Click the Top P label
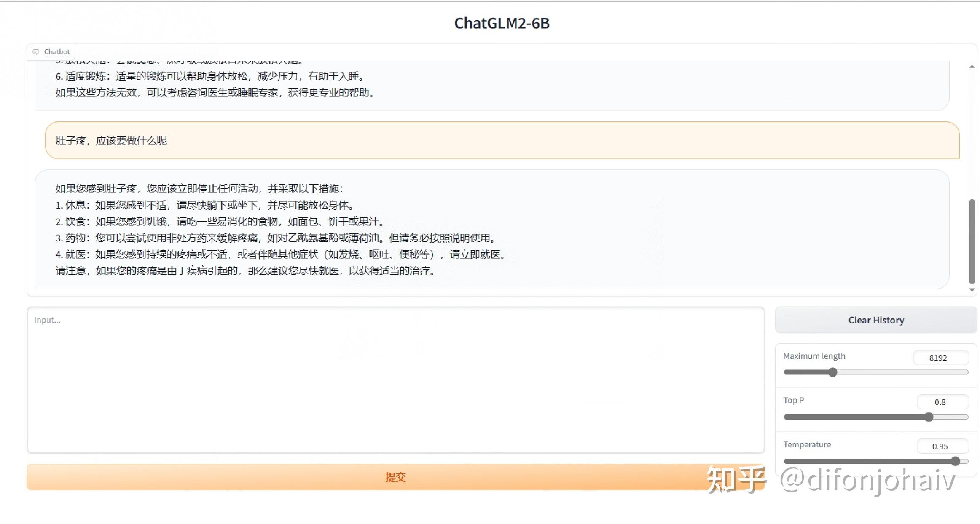The width and height of the screenshot is (980, 524). 793,400
